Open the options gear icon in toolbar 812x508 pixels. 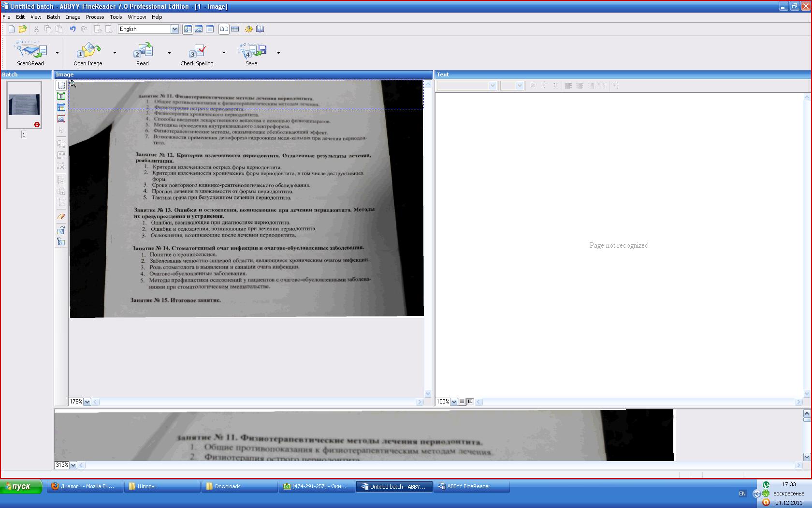tap(249, 29)
